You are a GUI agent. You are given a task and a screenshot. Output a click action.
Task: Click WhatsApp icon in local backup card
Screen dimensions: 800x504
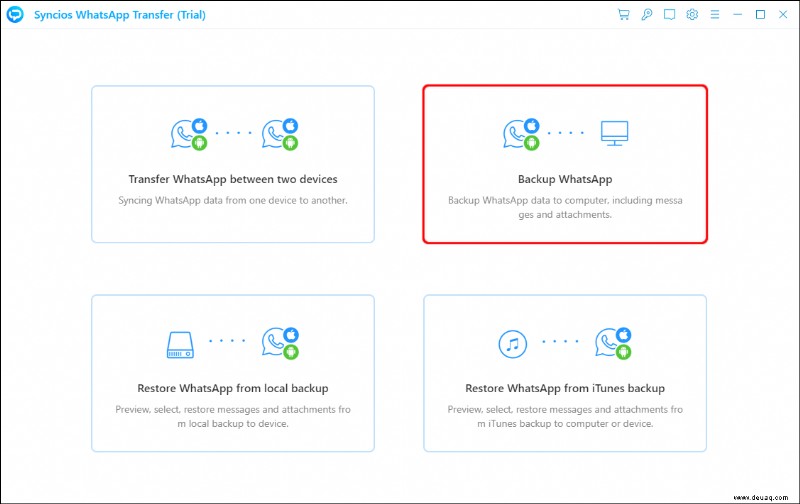pos(280,343)
